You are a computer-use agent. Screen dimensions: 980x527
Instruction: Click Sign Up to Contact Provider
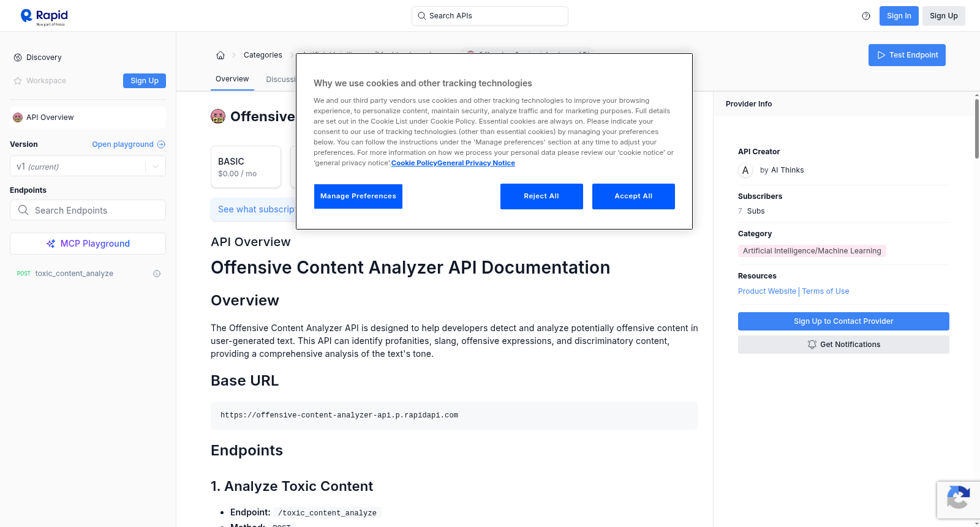pyautogui.click(x=843, y=321)
